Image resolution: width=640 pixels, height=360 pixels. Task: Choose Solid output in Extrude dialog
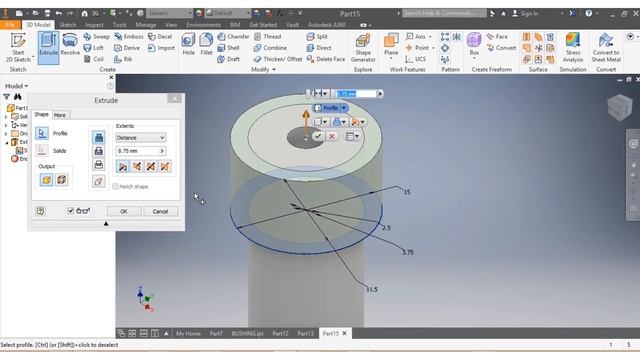(46, 180)
